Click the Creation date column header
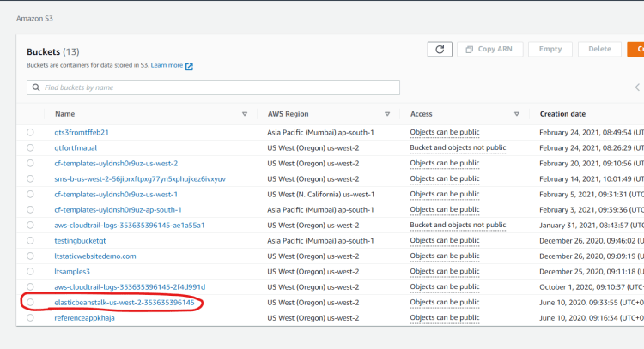The image size is (644, 349). [562, 114]
